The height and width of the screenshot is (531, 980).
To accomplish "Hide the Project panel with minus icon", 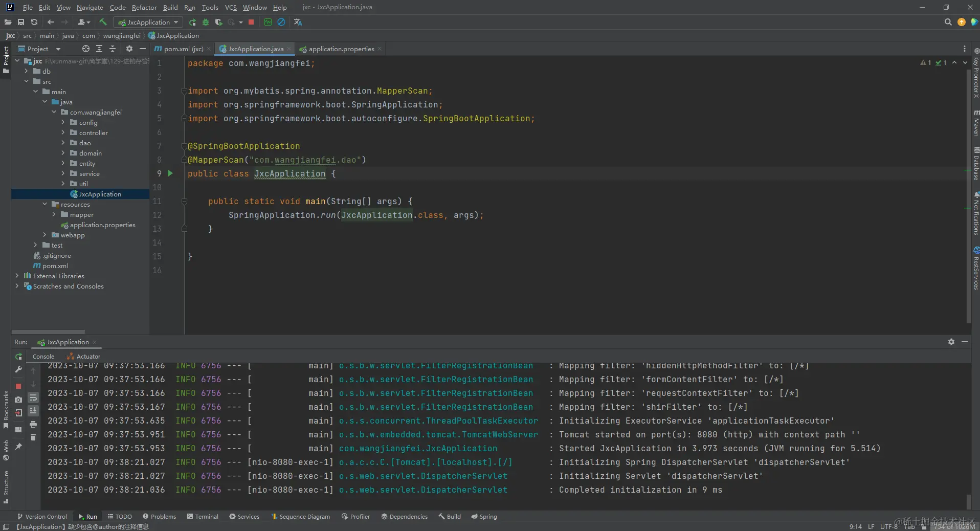I will [x=143, y=49].
